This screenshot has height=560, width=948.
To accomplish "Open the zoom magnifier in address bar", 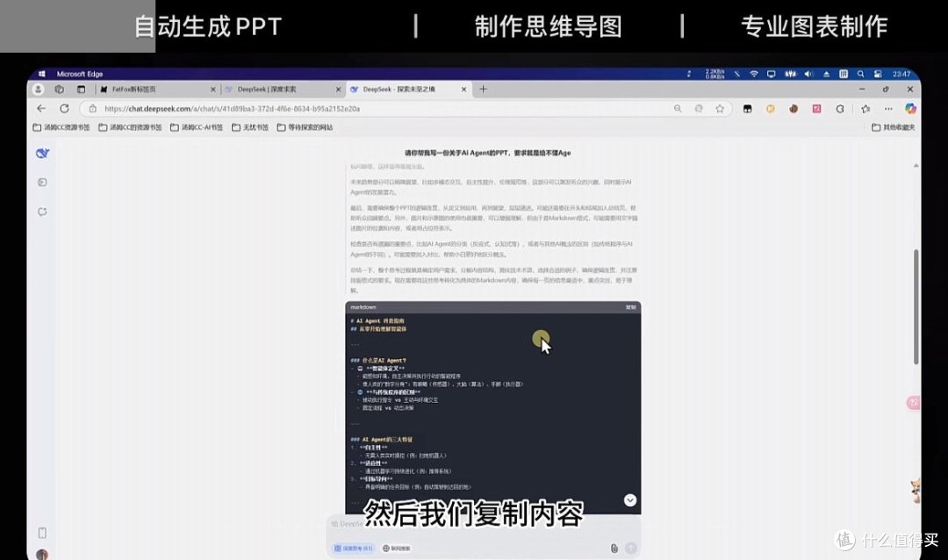I will (678, 109).
